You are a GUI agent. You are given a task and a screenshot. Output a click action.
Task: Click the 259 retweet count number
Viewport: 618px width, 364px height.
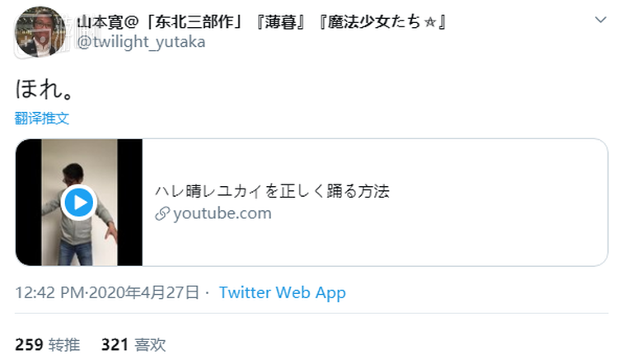(29, 345)
